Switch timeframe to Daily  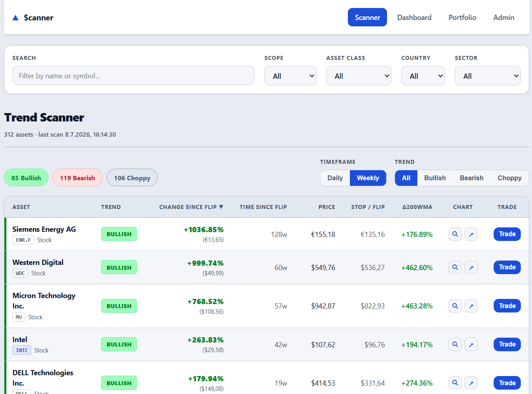pyautogui.click(x=335, y=178)
